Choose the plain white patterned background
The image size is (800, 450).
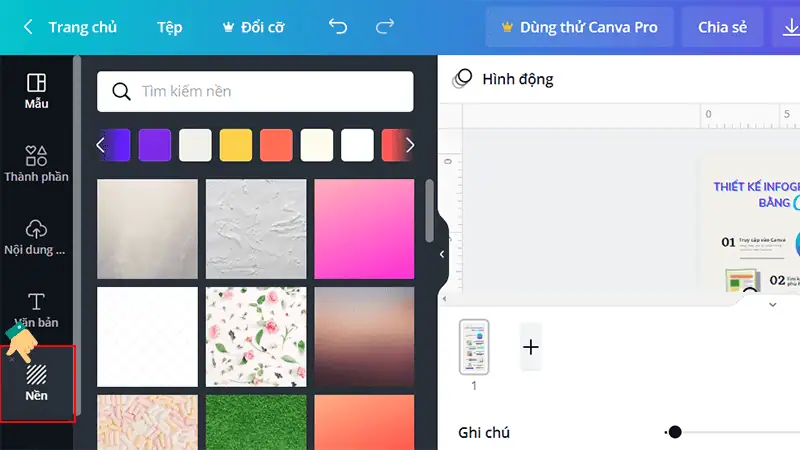147,337
